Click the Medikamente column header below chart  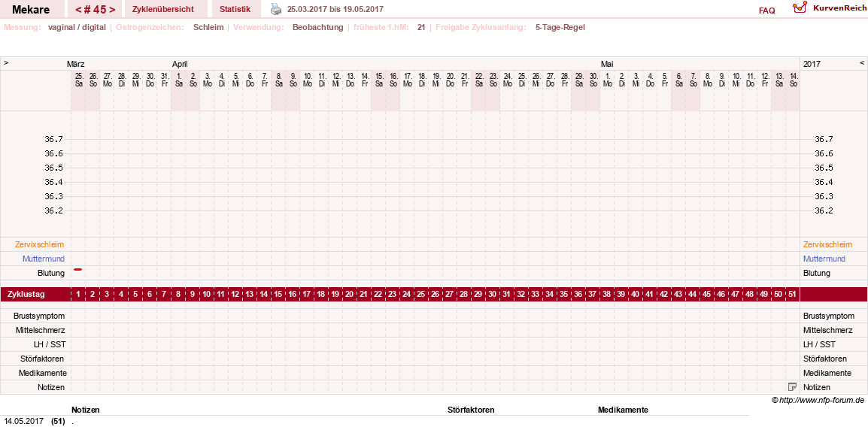click(623, 410)
